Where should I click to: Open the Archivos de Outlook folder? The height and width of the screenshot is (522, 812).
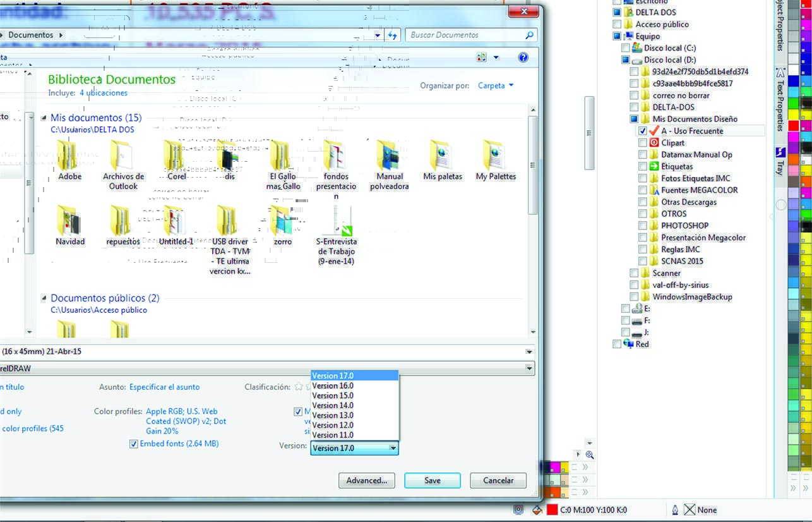click(123, 164)
